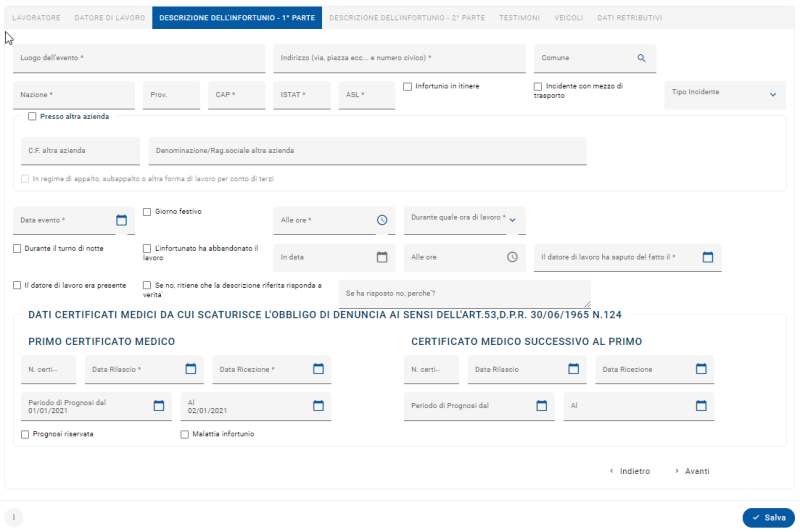The width and height of the screenshot is (800, 532).
Task: Check the Presso altra azienda box
Action: [x=33, y=116]
